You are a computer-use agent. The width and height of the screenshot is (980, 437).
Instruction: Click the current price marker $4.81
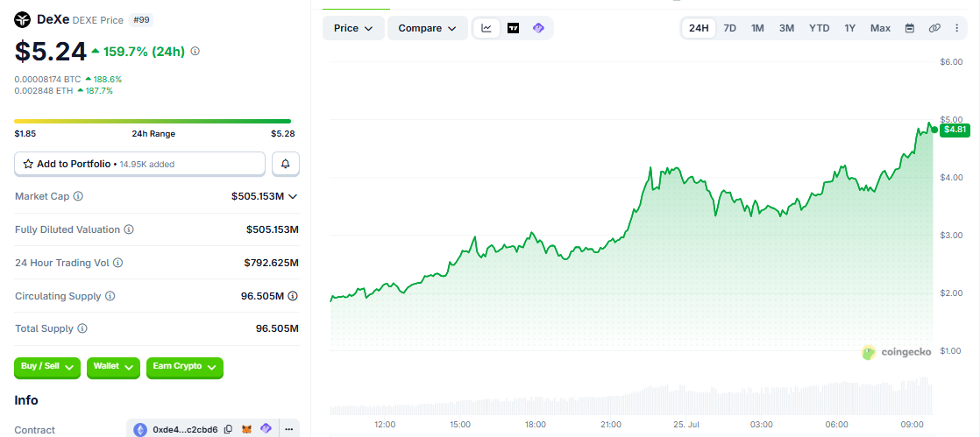(955, 130)
